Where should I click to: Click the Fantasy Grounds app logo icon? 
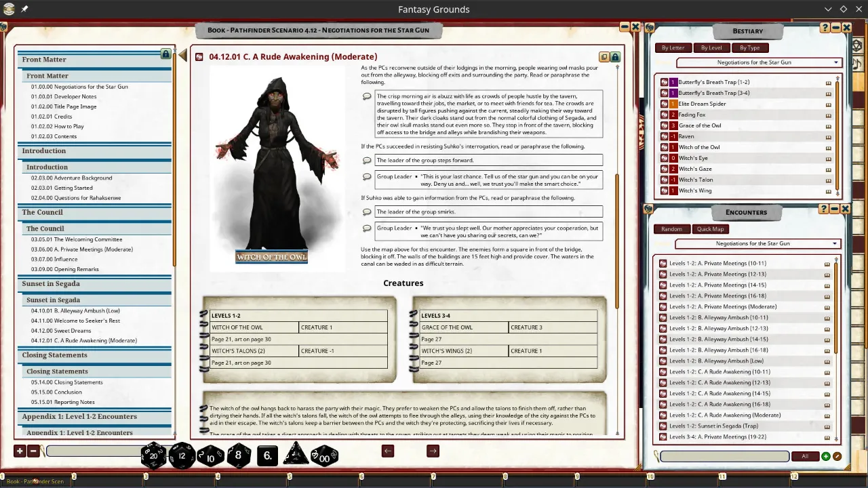(9, 9)
